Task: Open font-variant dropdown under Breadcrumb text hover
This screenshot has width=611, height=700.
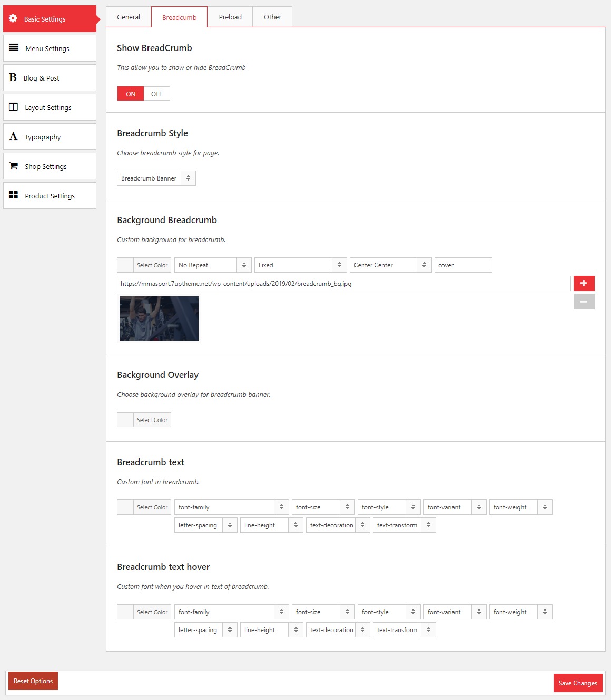Action: 455,612
